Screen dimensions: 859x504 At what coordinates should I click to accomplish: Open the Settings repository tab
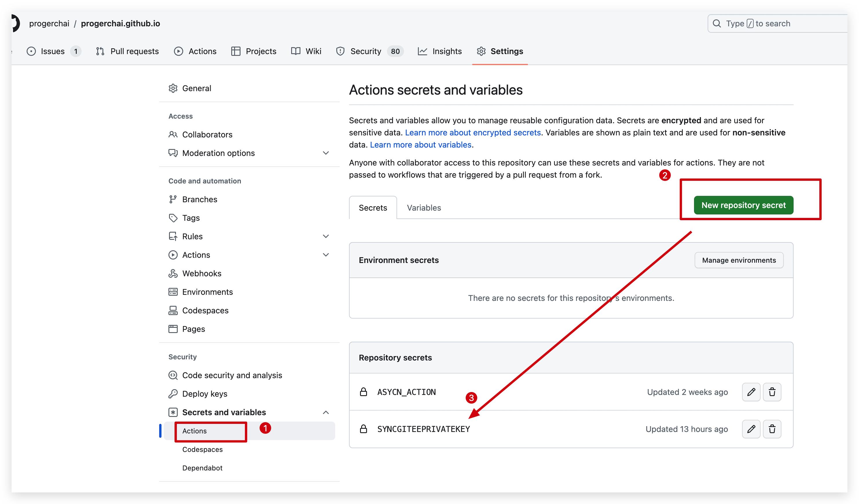tap(500, 51)
